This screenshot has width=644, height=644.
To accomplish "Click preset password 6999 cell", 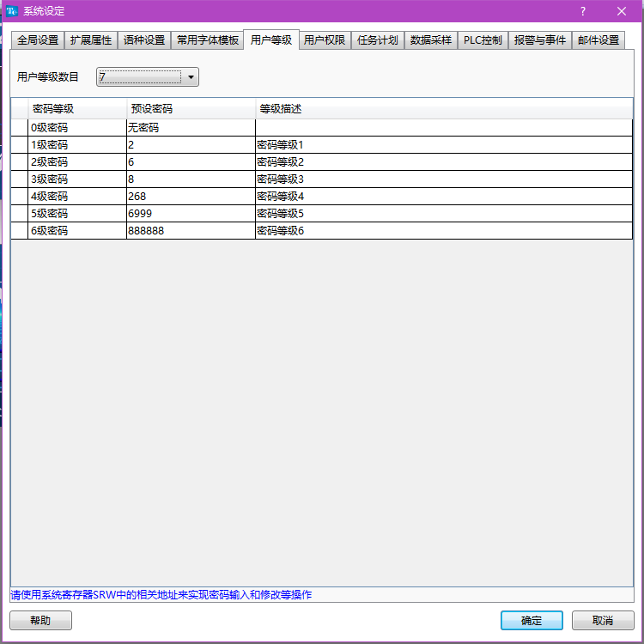I will point(191,214).
